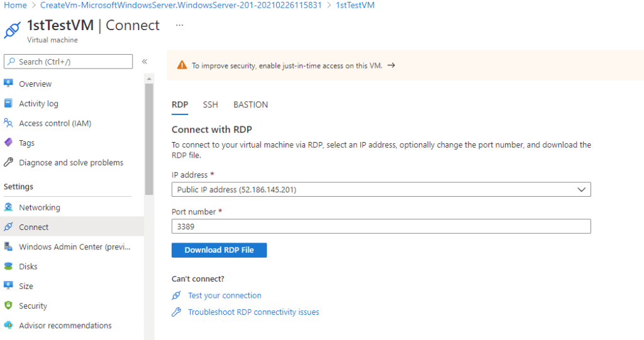Viewport: 644px width, 340px height.
Task: Click the 1stTestVM breadcrumb link
Action: click(355, 5)
